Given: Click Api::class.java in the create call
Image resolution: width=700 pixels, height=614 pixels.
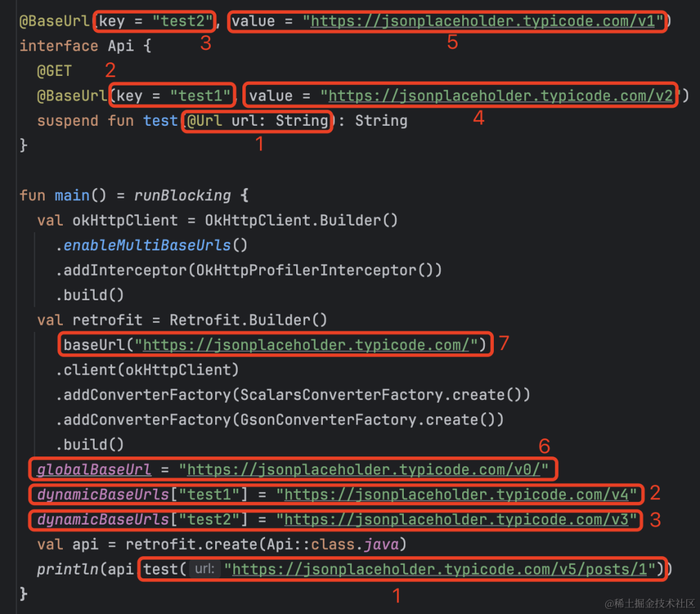Looking at the screenshot, I should click(332, 545).
